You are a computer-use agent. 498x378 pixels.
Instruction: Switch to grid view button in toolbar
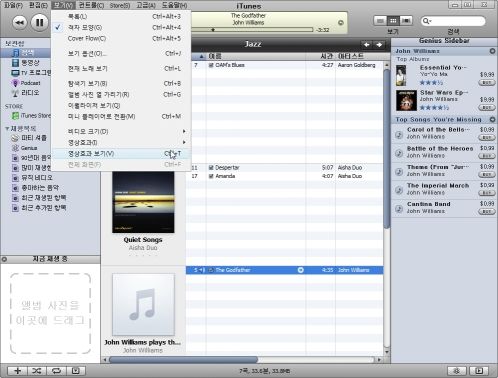[393, 21]
